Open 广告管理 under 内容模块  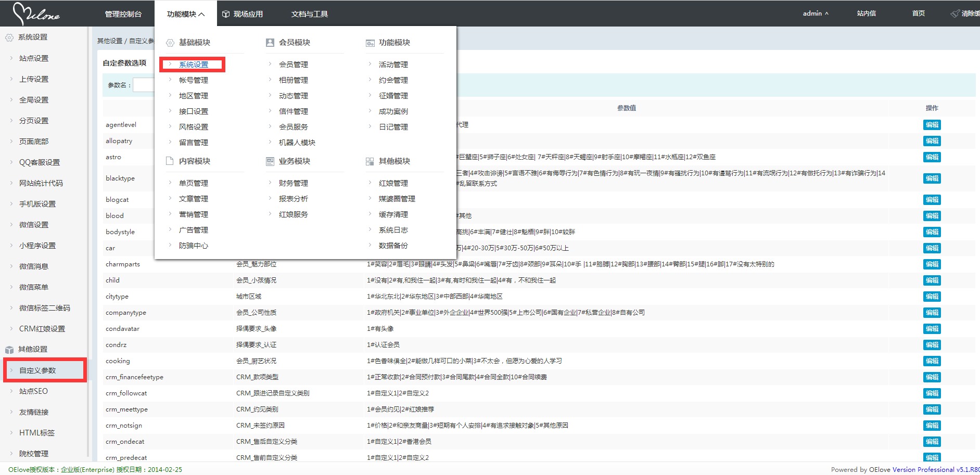tap(194, 230)
